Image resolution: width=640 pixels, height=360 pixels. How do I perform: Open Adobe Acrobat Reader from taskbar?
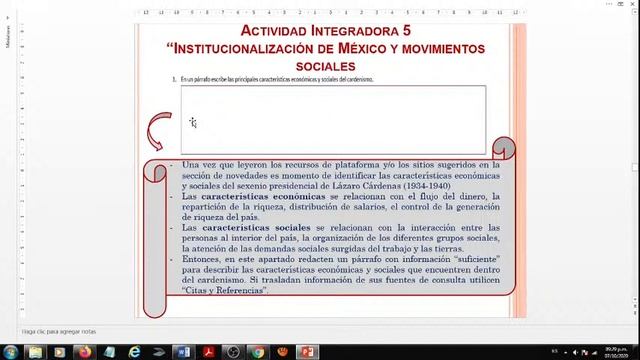209,352
